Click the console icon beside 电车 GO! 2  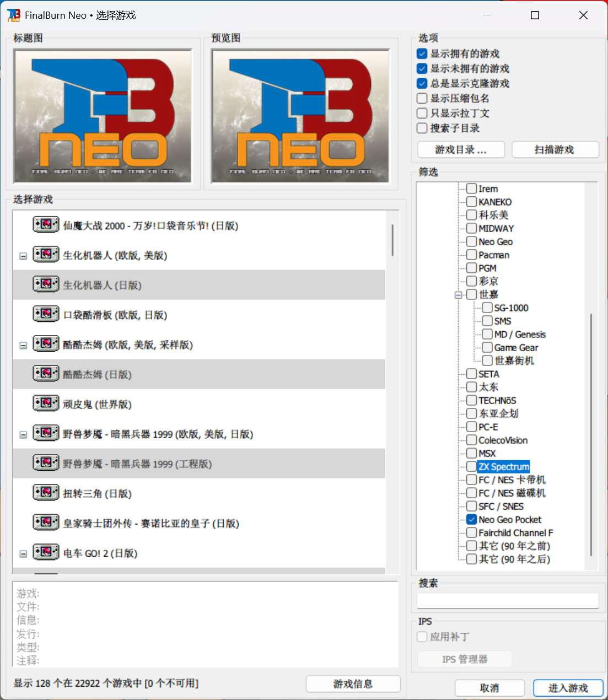pyautogui.click(x=46, y=552)
